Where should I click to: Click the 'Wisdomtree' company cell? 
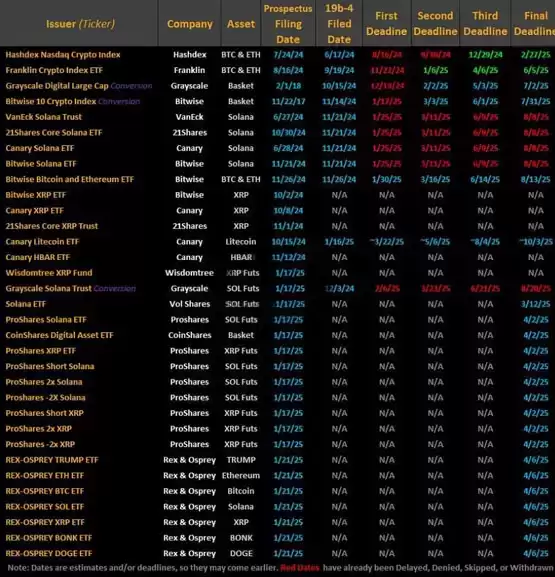click(190, 273)
